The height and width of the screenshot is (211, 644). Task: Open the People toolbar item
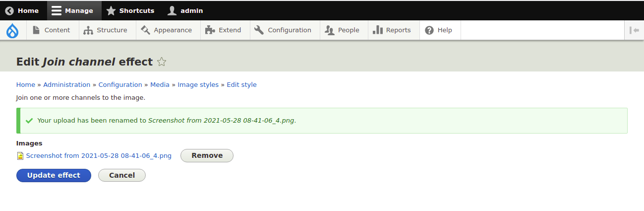[x=342, y=30]
